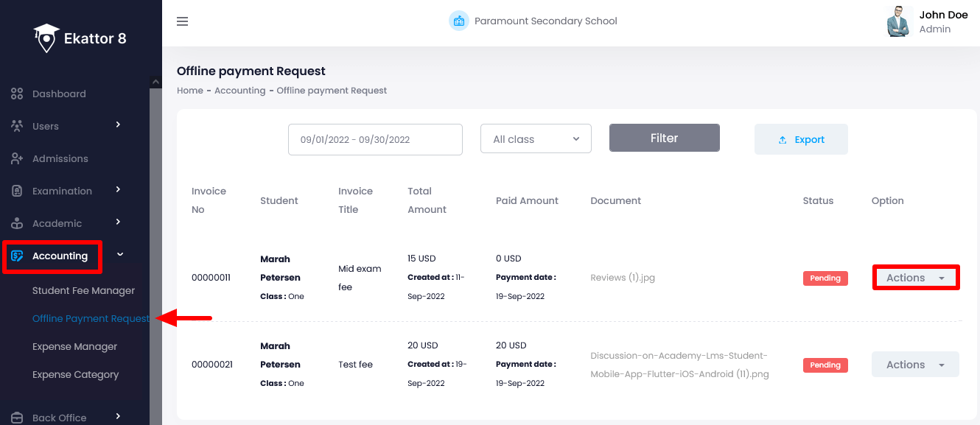Follow the Home breadcrumb link
This screenshot has width=980, height=425.
coord(189,90)
